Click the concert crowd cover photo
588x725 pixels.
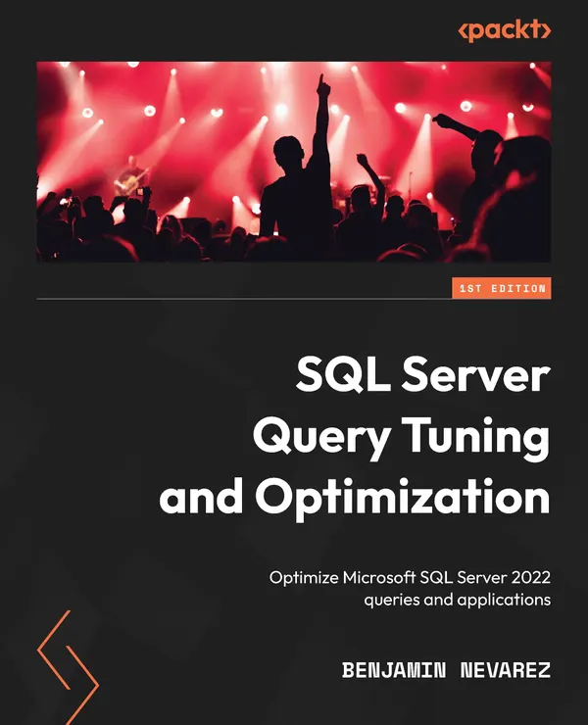[x=294, y=162]
